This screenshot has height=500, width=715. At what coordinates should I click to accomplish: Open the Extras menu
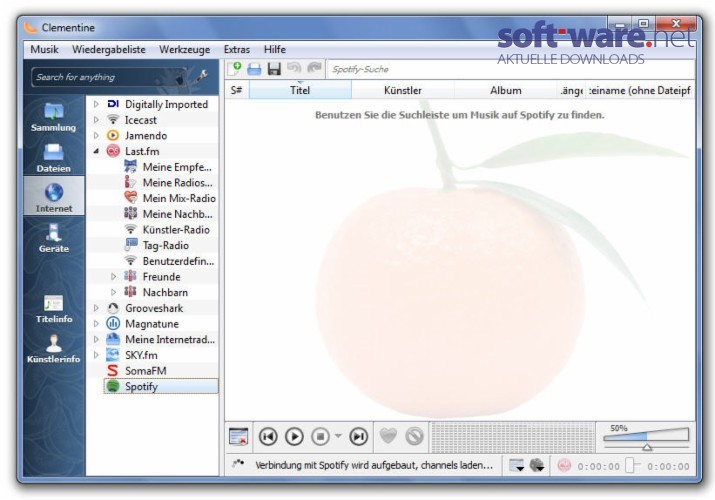pos(237,49)
